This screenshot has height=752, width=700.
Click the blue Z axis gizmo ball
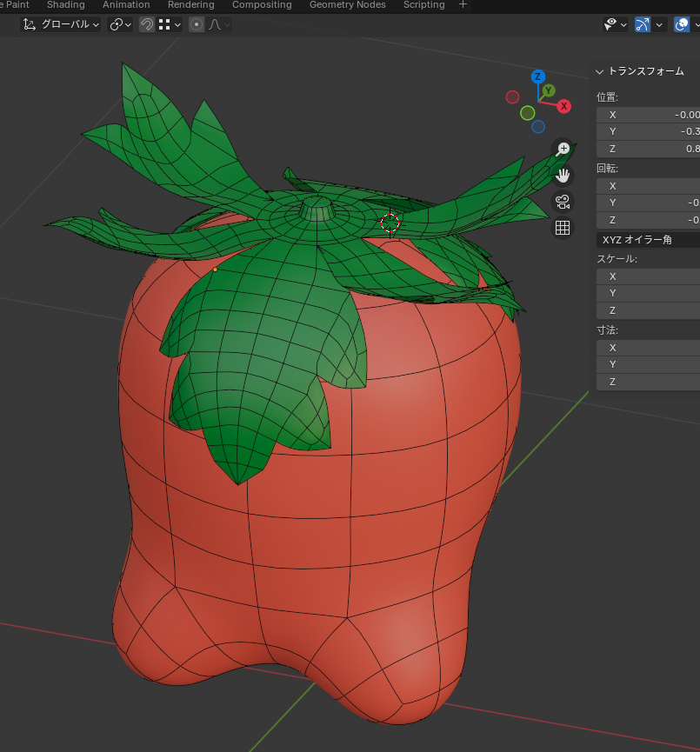click(x=538, y=77)
